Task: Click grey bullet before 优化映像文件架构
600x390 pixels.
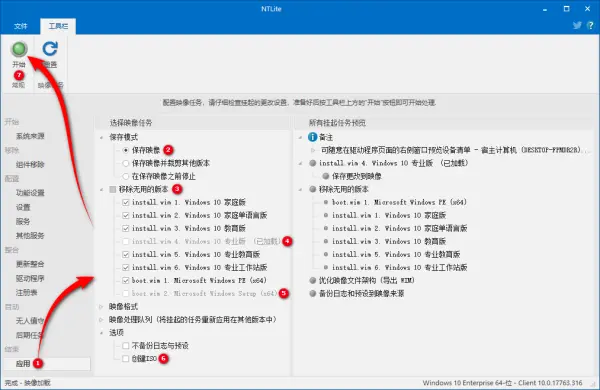Action: (x=313, y=281)
